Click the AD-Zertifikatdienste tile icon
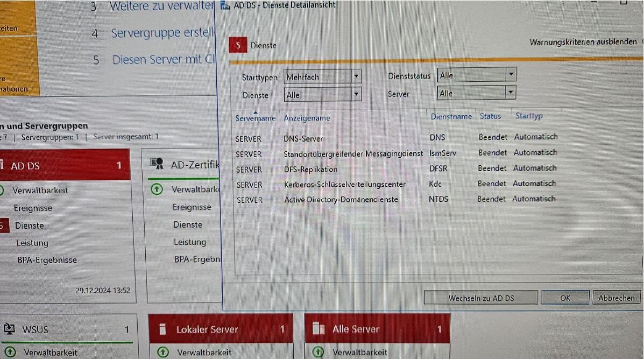Viewport: 644px width, 359px height. [157, 164]
